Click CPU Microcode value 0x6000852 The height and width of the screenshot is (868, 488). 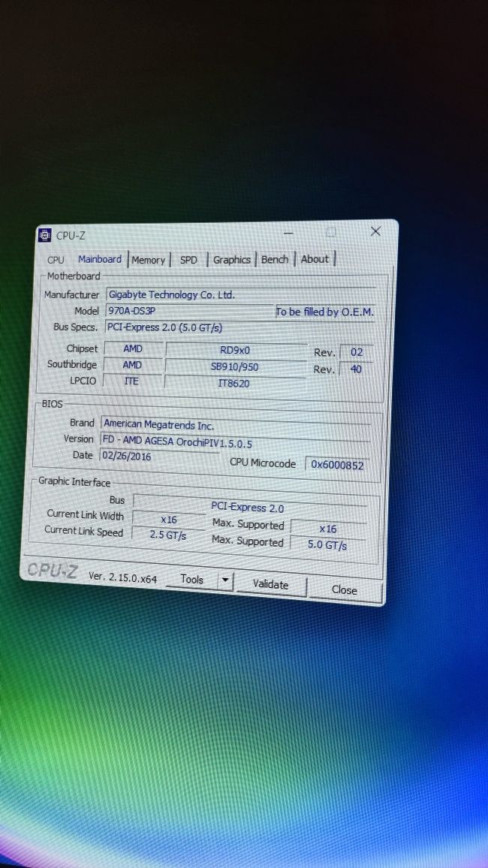[337, 465]
